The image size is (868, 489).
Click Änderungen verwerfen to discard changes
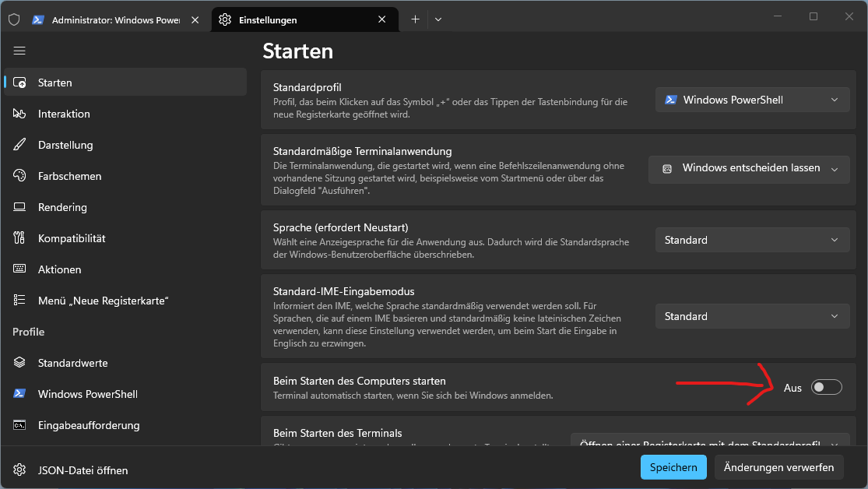point(778,467)
